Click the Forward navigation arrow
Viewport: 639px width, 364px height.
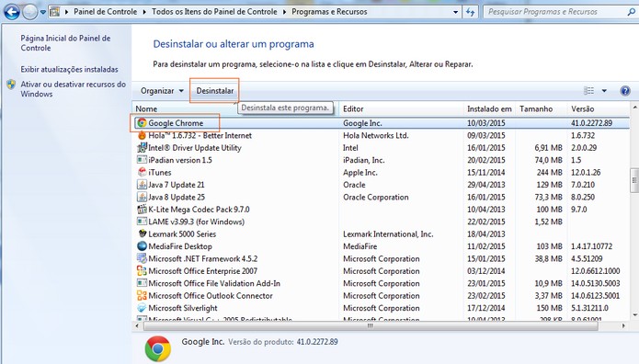pos(29,12)
